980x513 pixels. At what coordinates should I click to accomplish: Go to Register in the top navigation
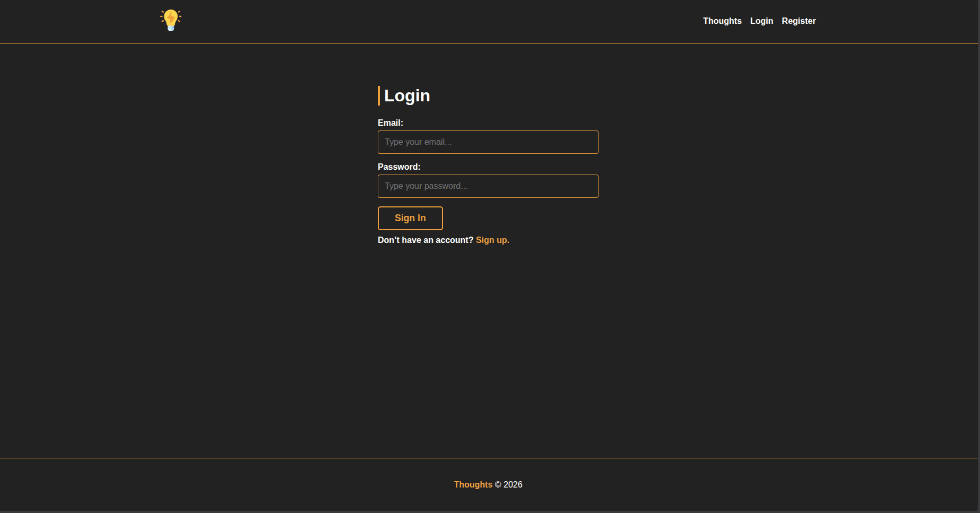(x=799, y=21)
